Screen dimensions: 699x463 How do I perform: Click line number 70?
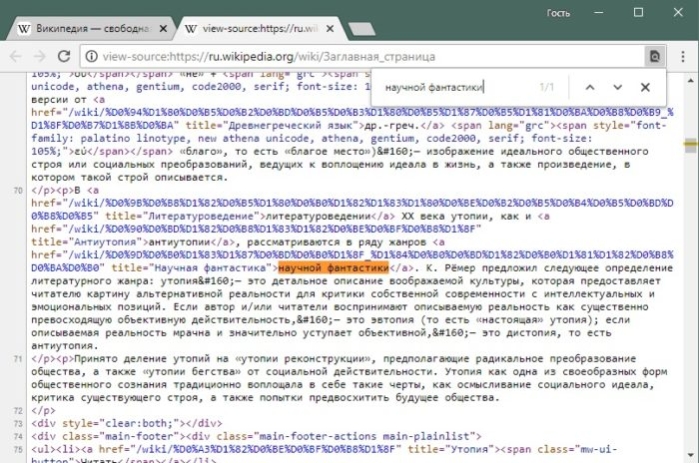tap(18, 190)
